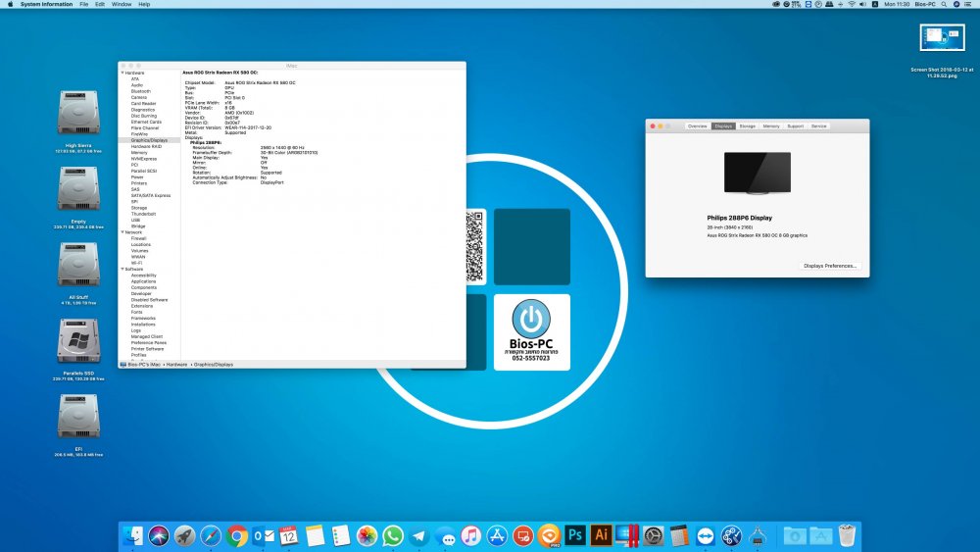This screenshot has width=980, height=552.
Task: Open Calculator from the dock
Action: click(679, 535)
